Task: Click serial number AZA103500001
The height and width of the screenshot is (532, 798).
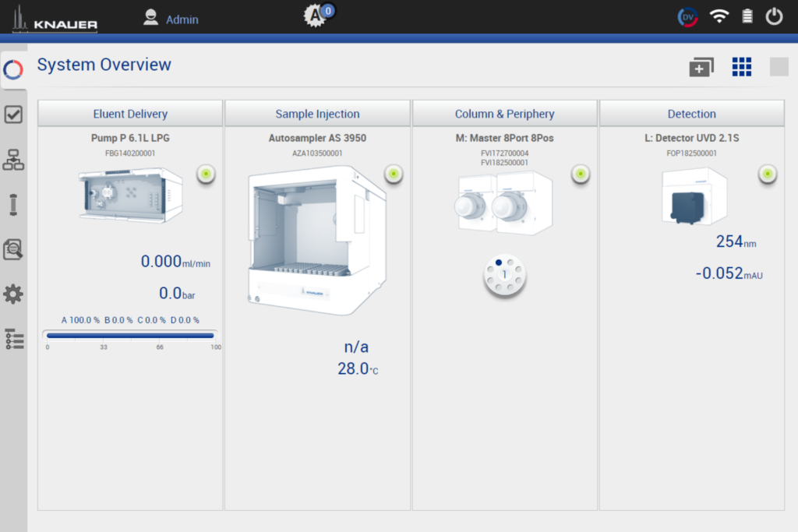Action: pyautogui.click(x=317, y=153)
